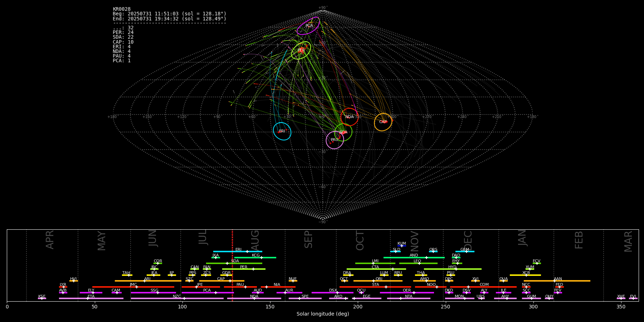
Task: Click the purple PCA bar in the timeline
Action: pyautogui.click(x=208, y=293)
